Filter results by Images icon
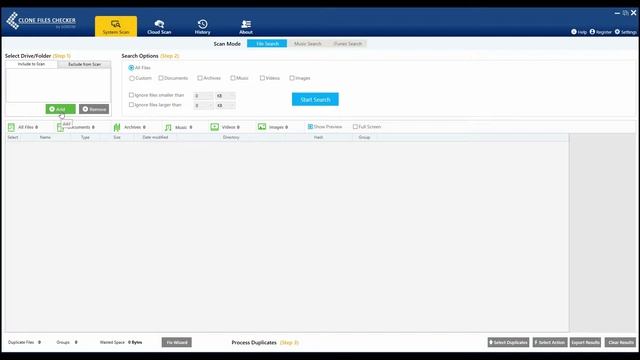Image resolution: width=640 pixels, height=360 pixels. click(x=262, y=127)
